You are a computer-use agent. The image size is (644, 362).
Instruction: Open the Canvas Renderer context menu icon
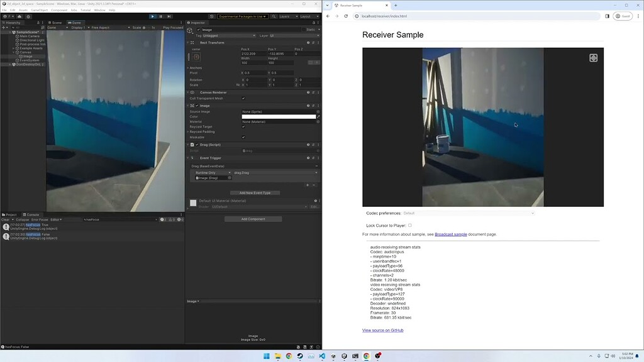pos(319,90)
